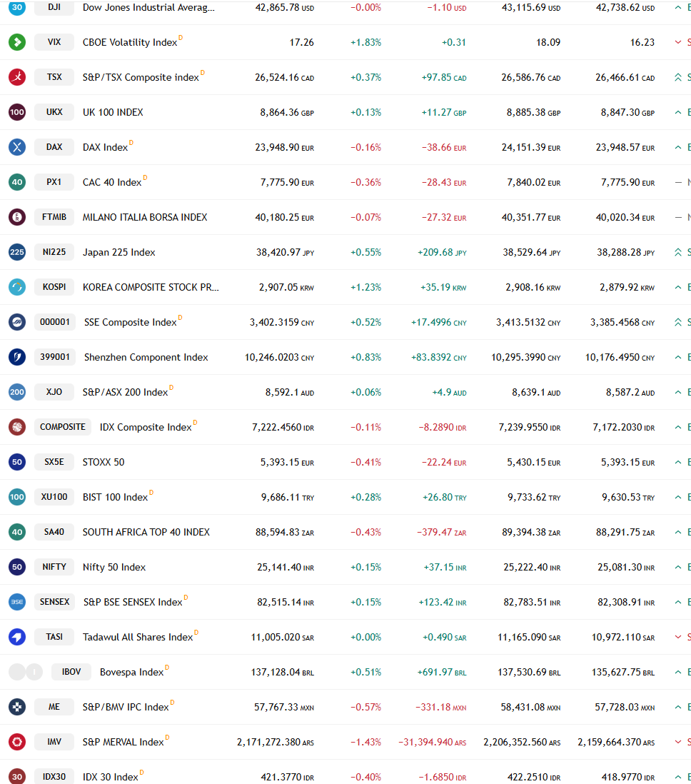The height and width of the screenshot is (784, 691).
Task: Click the STOXX 50 logo icon
Action: click(17, 462)
